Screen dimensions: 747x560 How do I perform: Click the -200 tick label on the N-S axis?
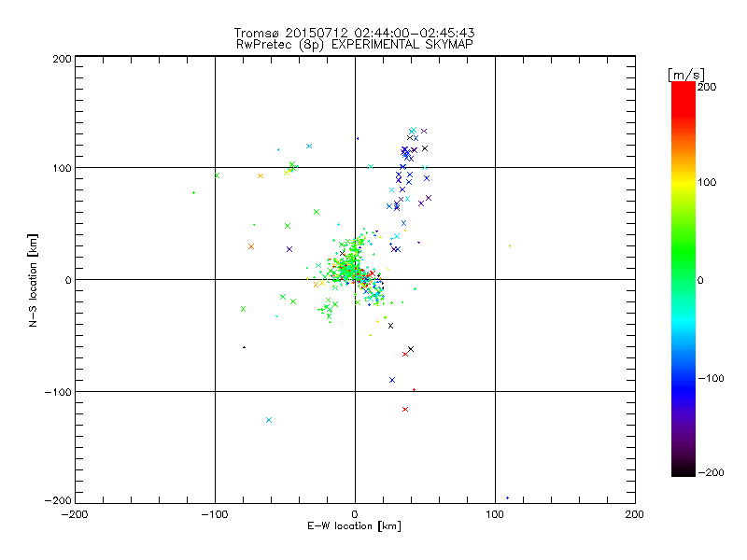pyautogui.click(x=58, y=500)
